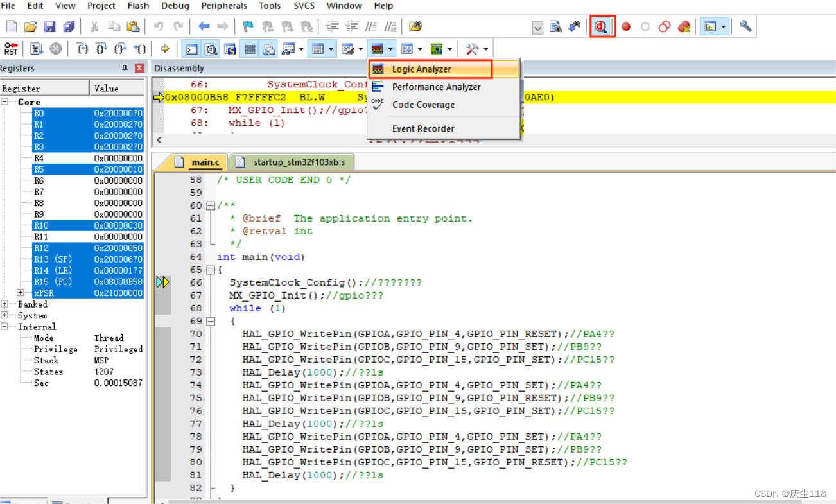This screenshot has width=836, height=504.
Task: Toggle Registers window icon
Action: pos(250,49)
